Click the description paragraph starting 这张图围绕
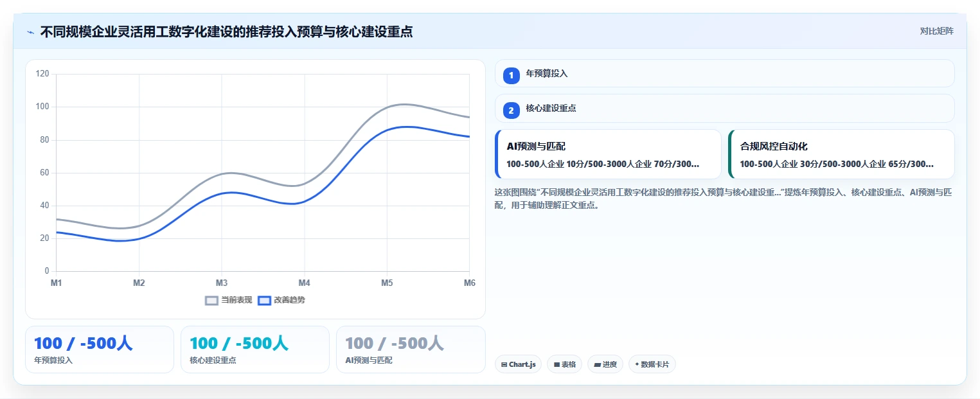 coord(723,199)
